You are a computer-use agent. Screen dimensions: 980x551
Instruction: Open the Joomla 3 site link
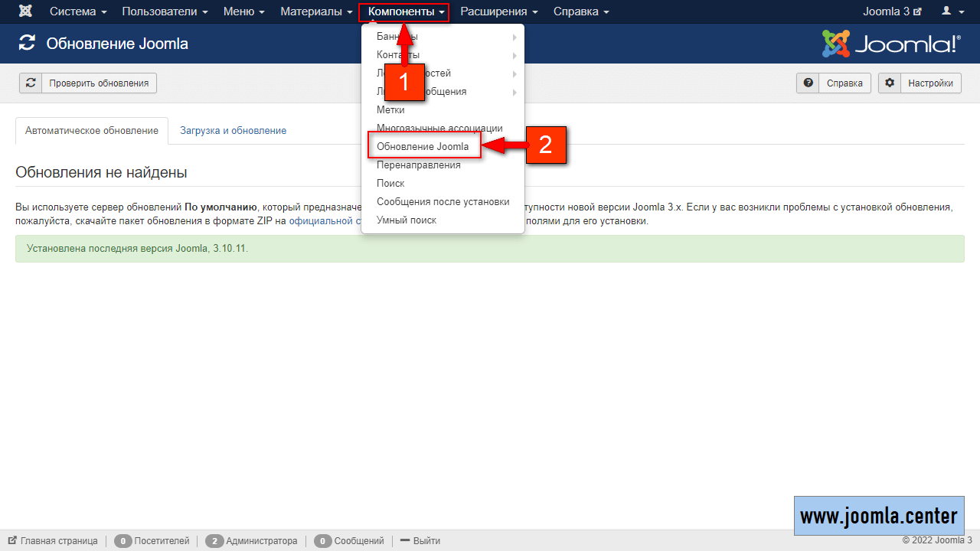pyautogui.click(x=892, y=11)
